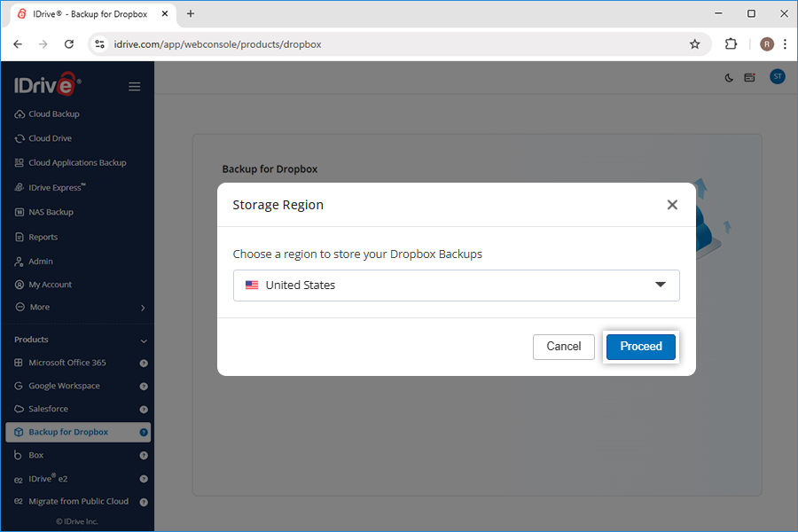Click the Cloud Backup sidebar icon
The height and width of the screenshot is (532, 798).
(x=20, y=114)
